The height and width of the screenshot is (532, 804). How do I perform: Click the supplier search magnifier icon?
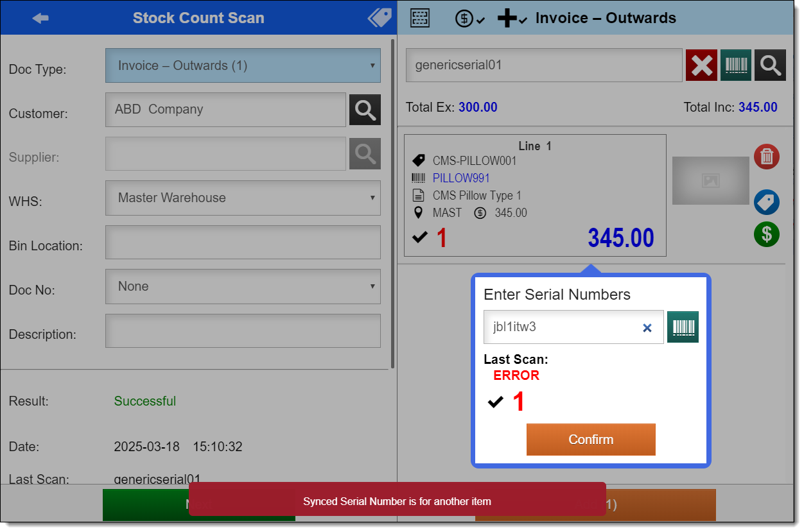tap(365, 154)
